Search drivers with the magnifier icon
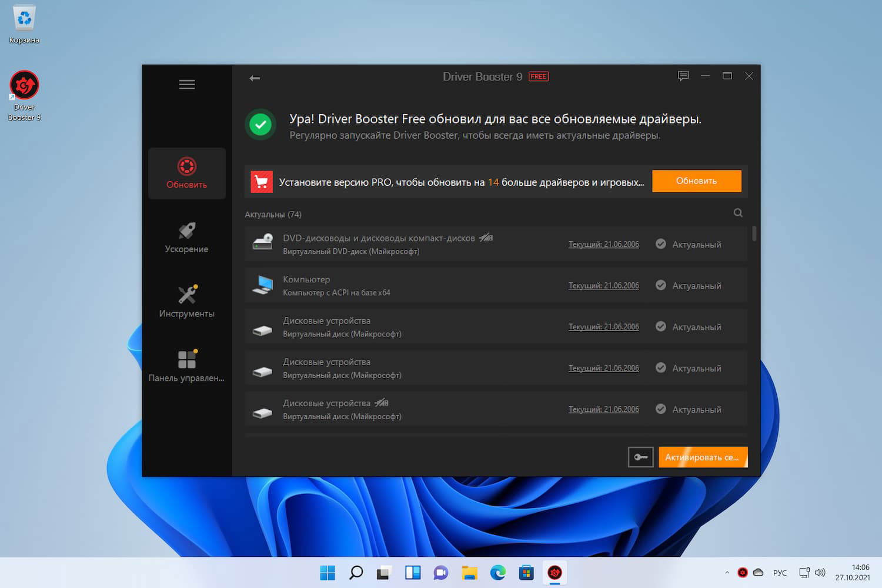Viewport: 882px width, 588px height. (x=738, y=213)
